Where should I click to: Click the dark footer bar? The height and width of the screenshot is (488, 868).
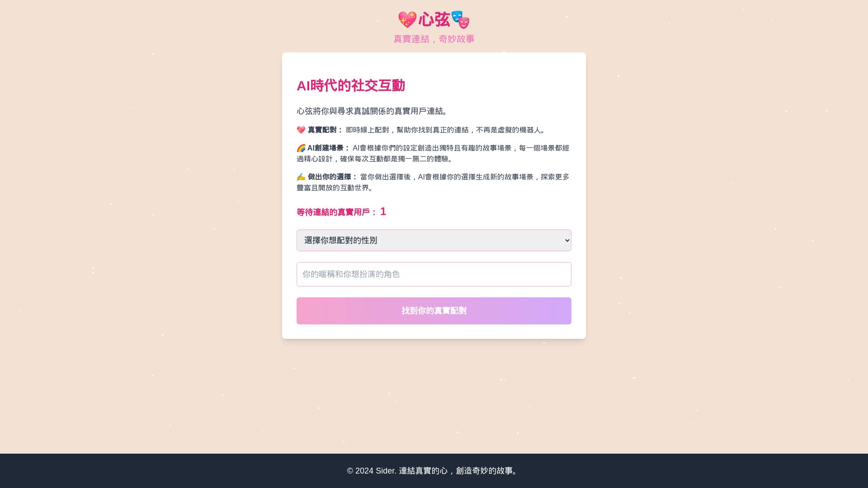coord(434,471)
